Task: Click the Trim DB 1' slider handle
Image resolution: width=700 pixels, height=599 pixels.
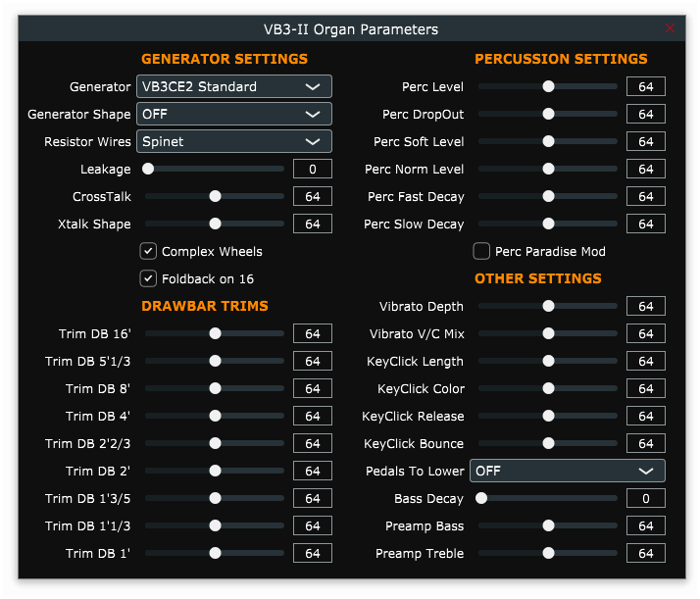Action: (x=215, y=554)
